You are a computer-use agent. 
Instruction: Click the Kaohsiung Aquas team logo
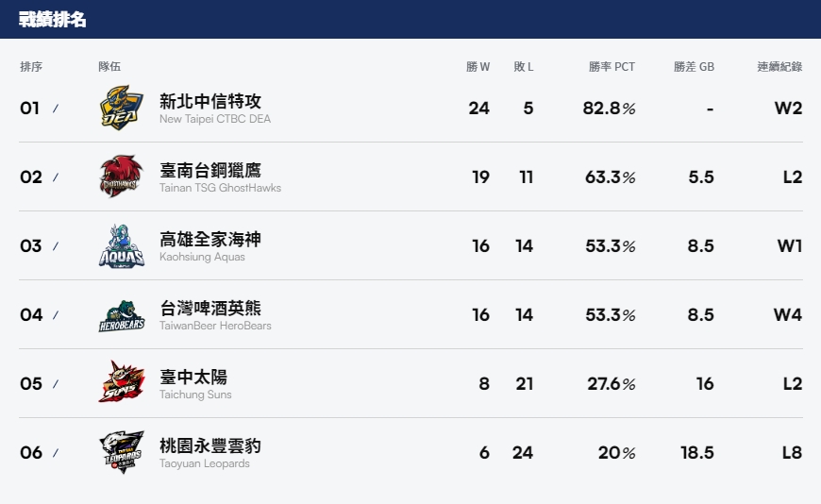tap(121, 245)
